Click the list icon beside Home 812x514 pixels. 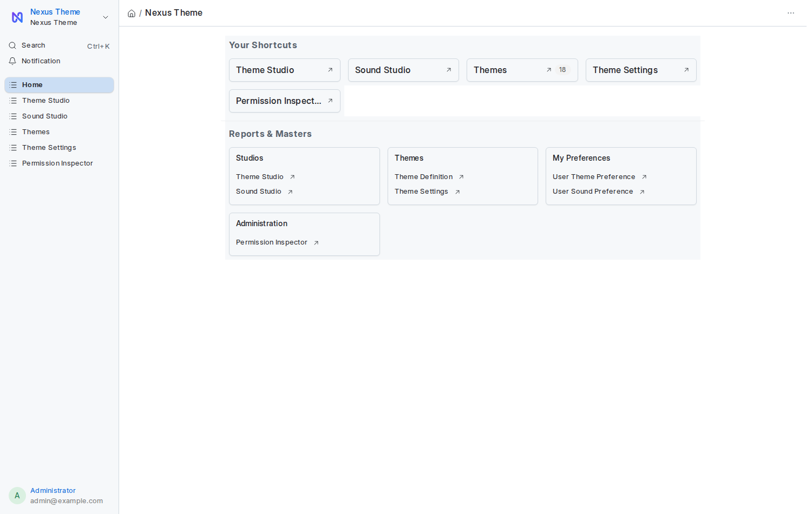14,85
